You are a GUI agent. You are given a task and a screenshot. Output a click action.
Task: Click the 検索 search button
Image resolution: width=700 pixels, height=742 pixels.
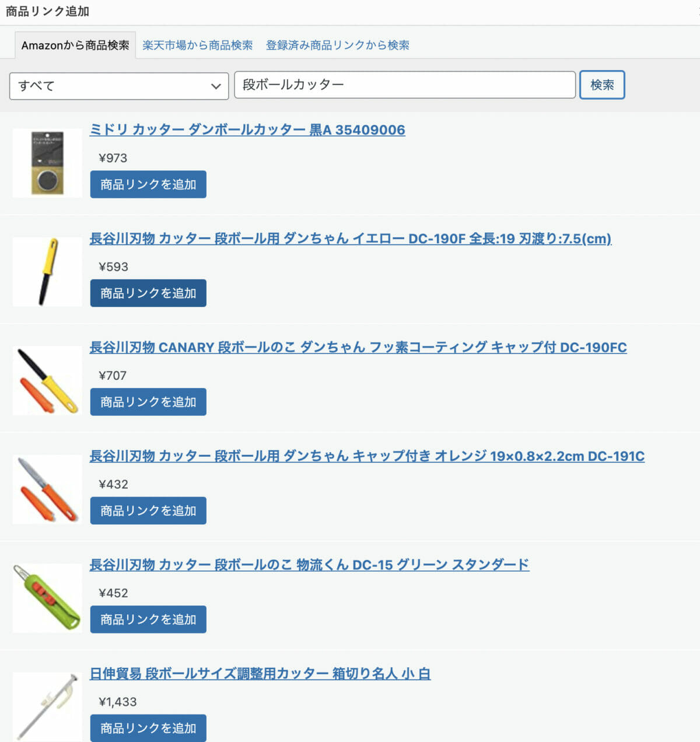click(602, 85)
